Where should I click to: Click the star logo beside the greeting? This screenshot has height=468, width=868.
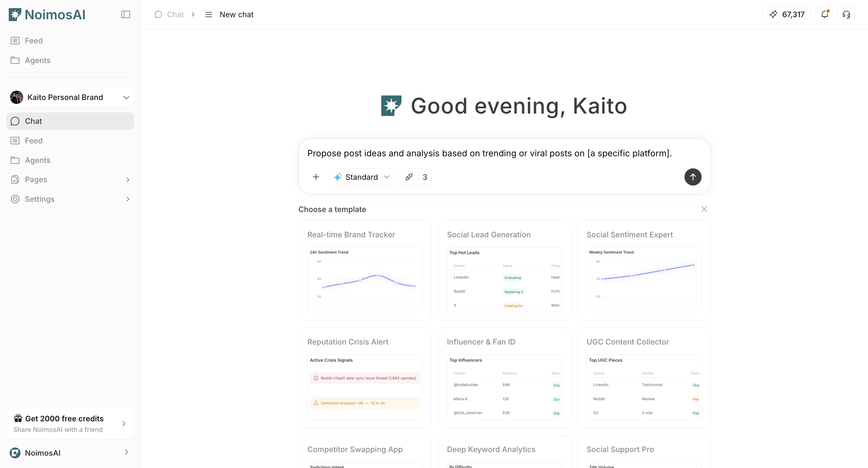(x=391, y=106)
